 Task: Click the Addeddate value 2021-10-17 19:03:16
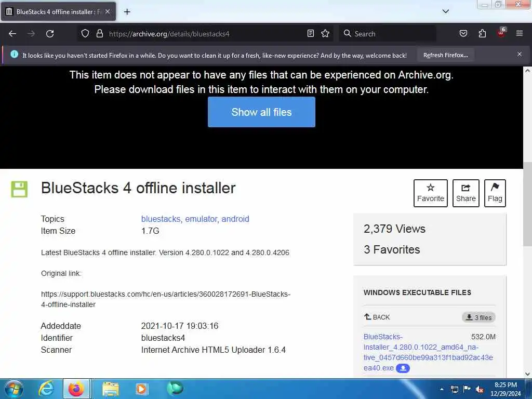point(179,326)
